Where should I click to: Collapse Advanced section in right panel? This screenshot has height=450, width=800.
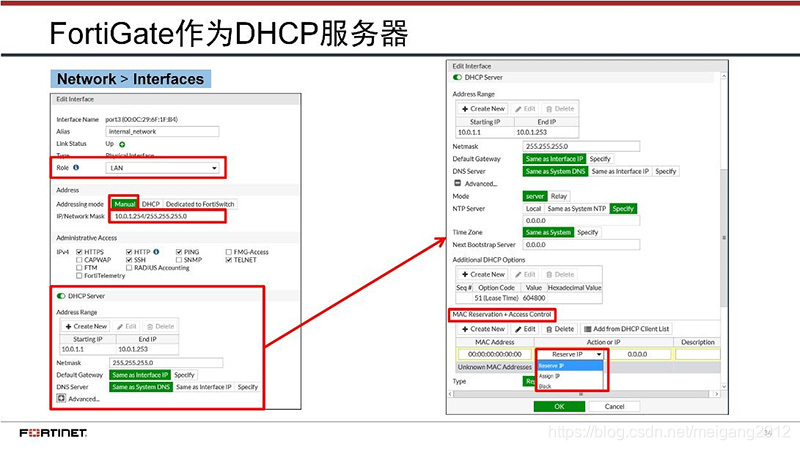tap(458, 183)
